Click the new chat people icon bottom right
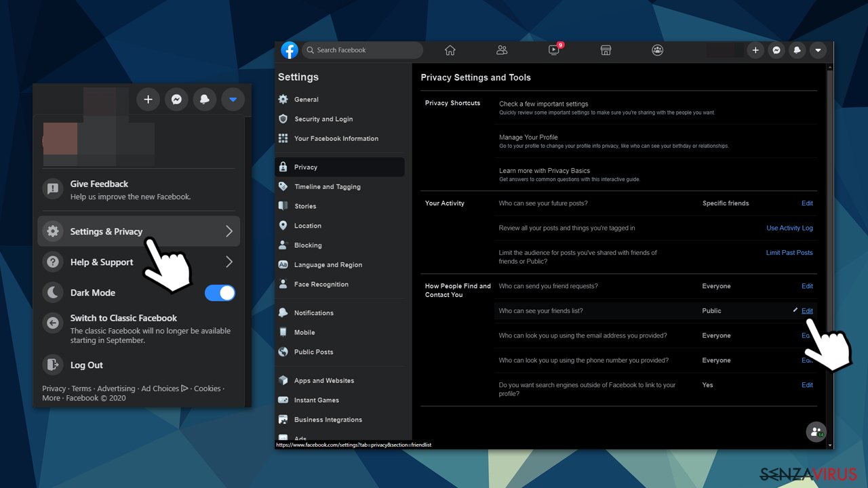 816,431
